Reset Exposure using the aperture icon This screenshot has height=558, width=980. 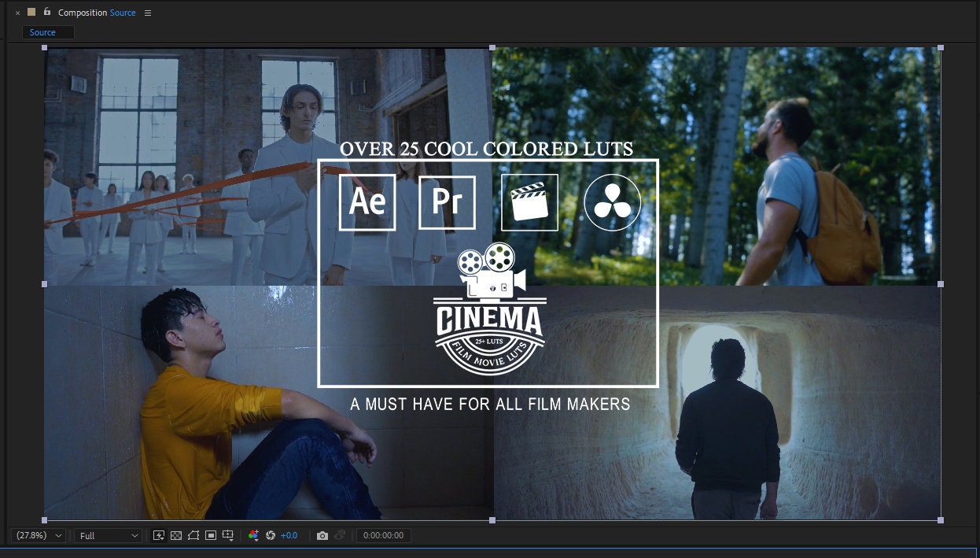click(271, 535)
